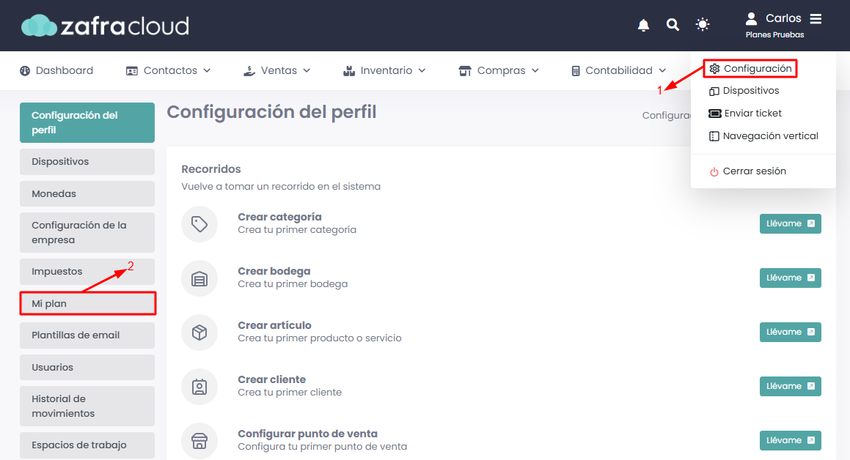Open Monedas sidebar section
Image resolution: width=850 pixels, height=460 pixels.
click(87, 193)
